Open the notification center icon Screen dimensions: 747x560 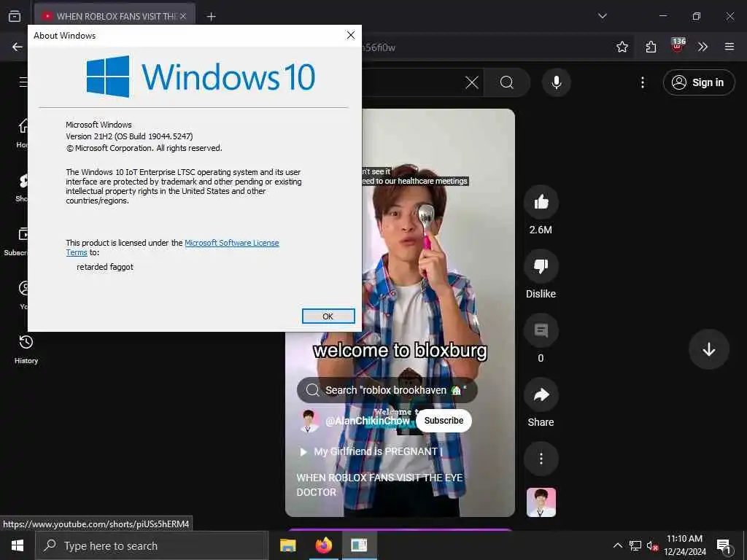pos(724,545)
